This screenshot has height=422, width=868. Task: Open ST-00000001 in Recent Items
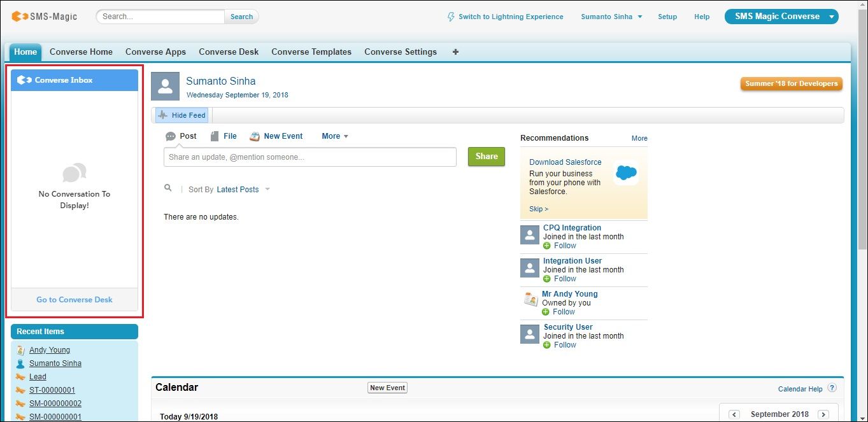(x=52, y=390)
